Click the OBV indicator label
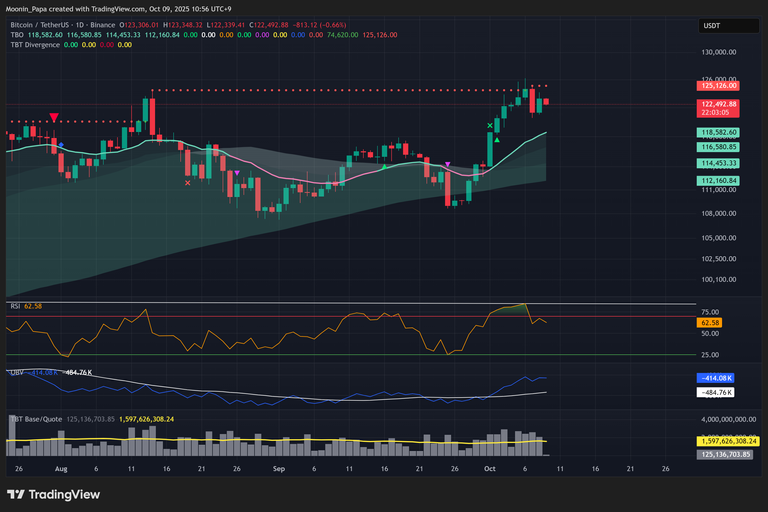 tap(15, 372)
